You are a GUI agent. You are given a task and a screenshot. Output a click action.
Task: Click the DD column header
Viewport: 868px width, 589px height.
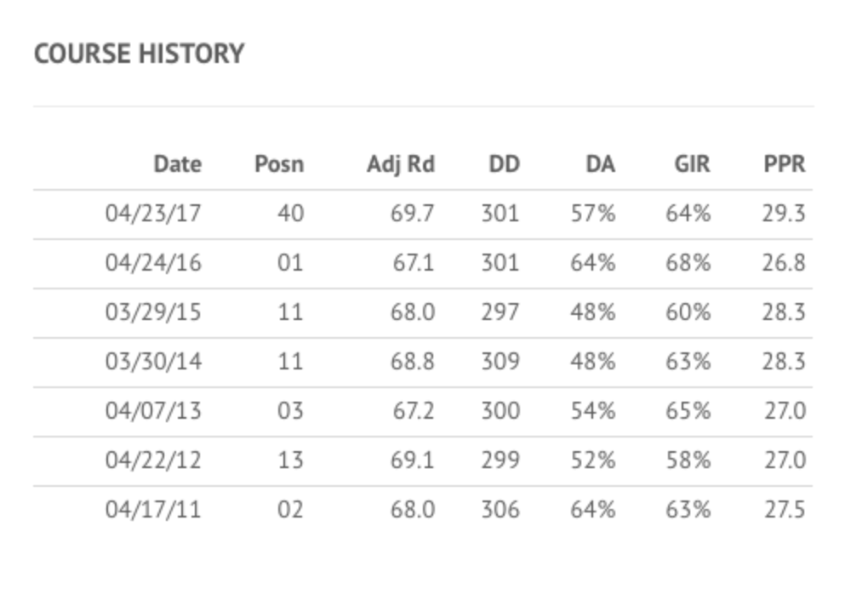[x=505, y=164]
